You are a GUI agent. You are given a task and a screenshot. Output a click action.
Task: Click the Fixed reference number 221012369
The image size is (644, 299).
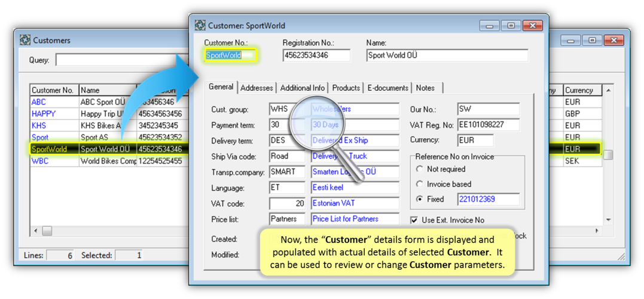[x=489, y=199]
